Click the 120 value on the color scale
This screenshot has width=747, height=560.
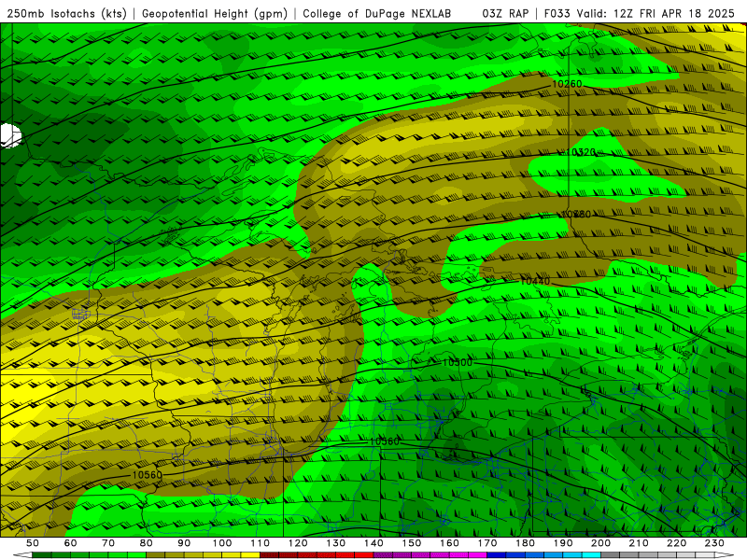298,543
